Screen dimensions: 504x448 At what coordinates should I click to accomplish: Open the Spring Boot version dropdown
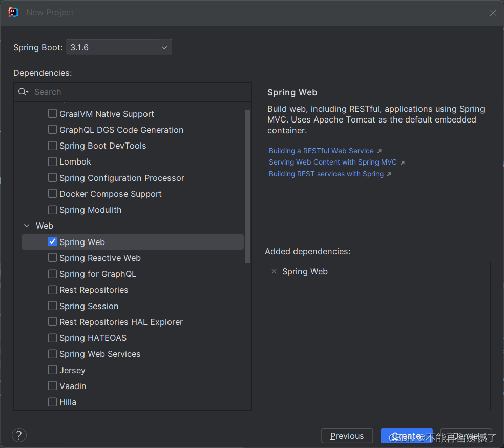[119, 47]
